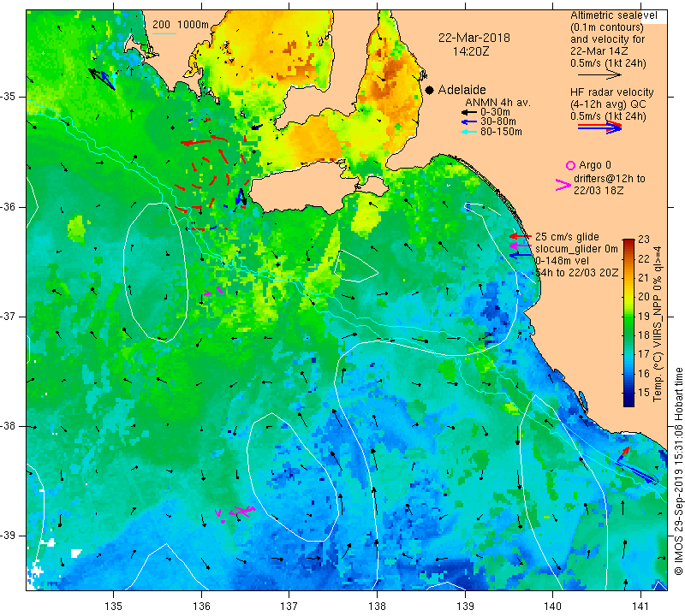685x616 pixels.
Task: Click the '22-Mar 14Z' legend text
Action: (x=599, y=51)
